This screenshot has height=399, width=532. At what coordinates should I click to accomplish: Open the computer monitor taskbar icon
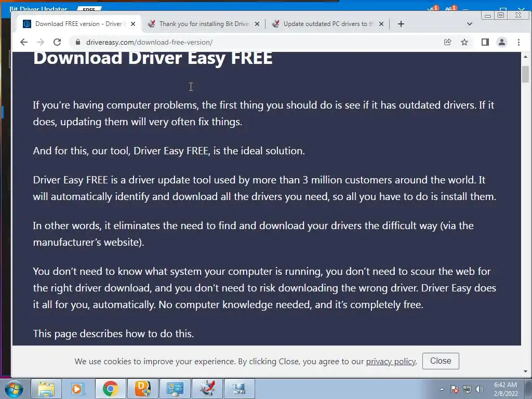239,389
